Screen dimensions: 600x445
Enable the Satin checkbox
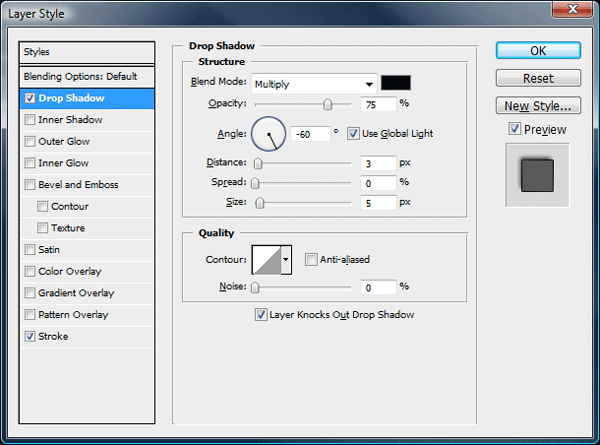30,250
